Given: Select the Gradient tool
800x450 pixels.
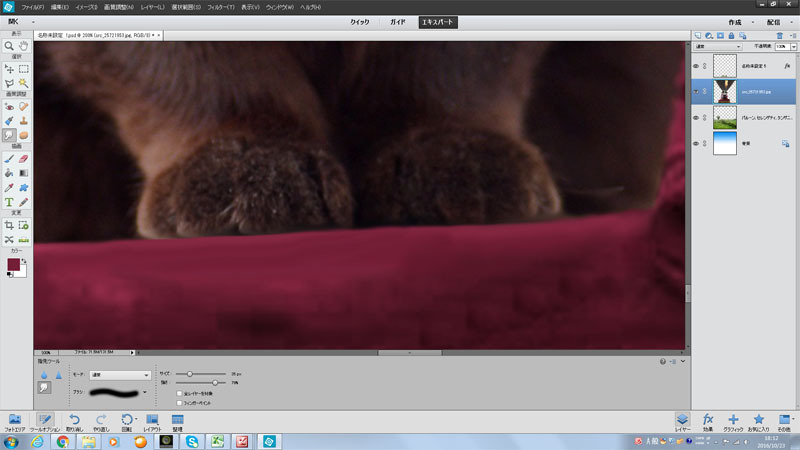Looking at the screenshot, I should pyautogui.click(x=23, y=173).
